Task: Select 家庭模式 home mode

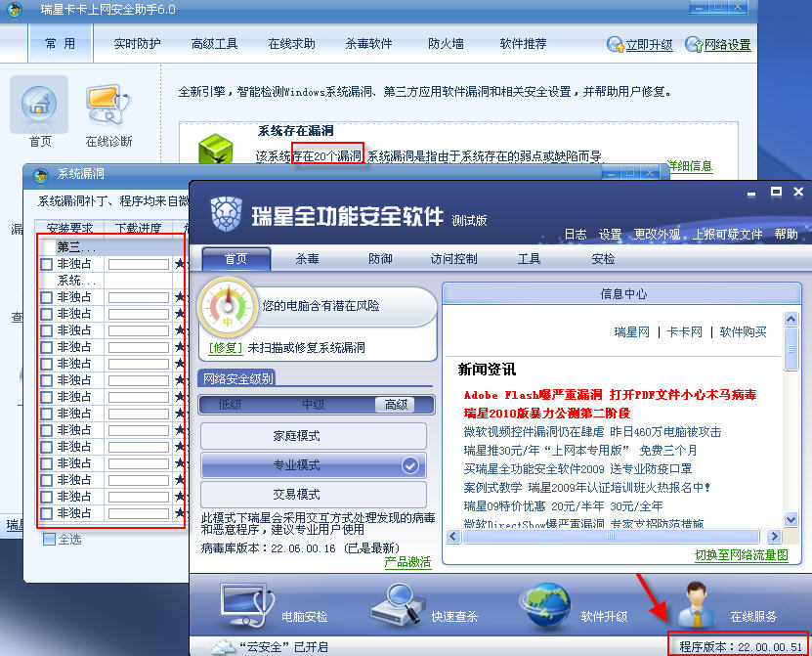Action: (x=314, y=436)
